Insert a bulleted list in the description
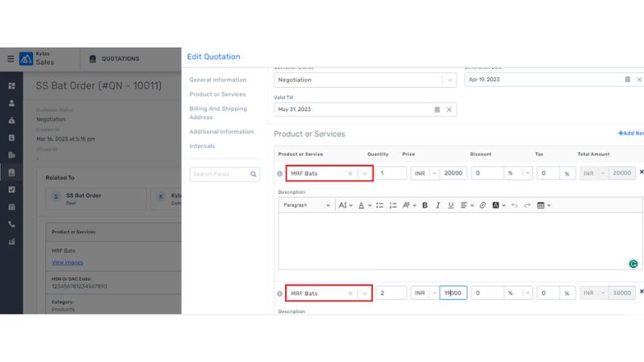Image resolution: width=644 pixels, height=362 pixels. 379,205
